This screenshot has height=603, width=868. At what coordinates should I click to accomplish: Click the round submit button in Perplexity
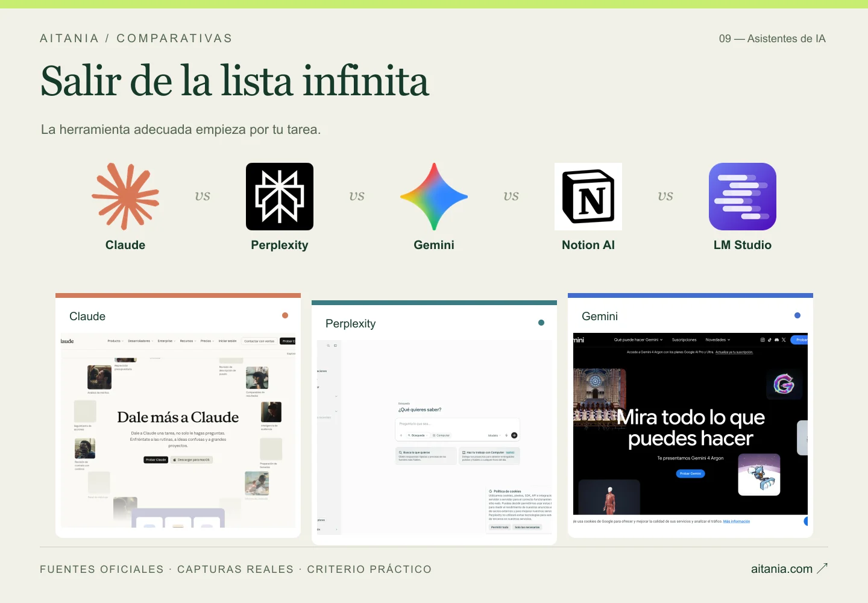point(514,435)
